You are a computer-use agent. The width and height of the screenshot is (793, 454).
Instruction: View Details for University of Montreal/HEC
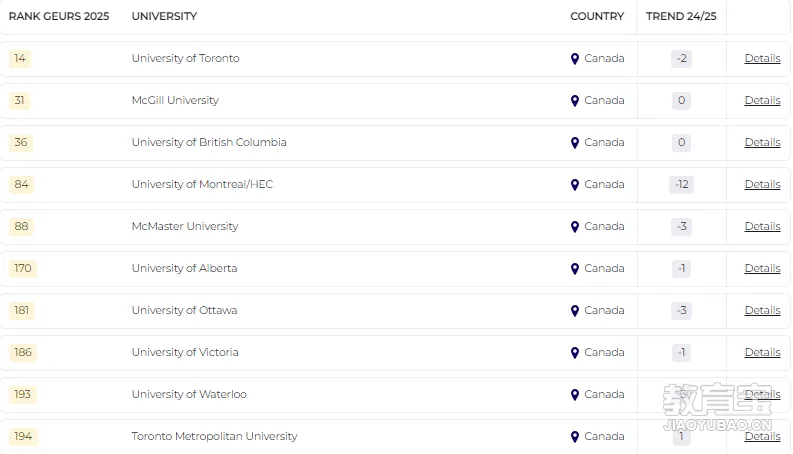tap(762, 184)
